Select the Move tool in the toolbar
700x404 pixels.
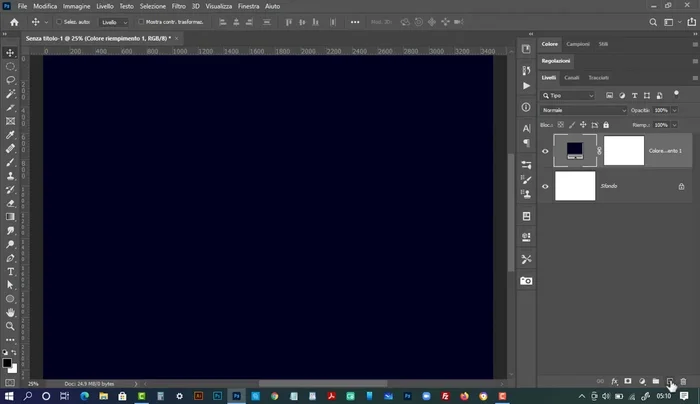click(x=11, y=52)
